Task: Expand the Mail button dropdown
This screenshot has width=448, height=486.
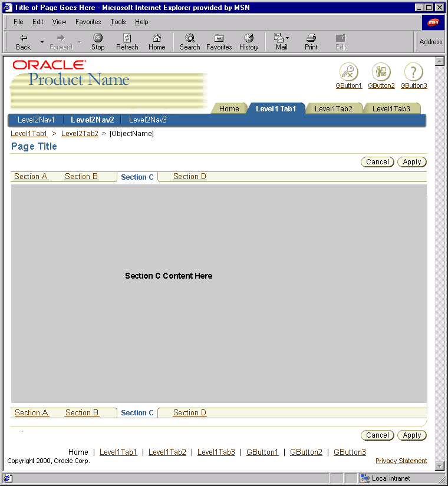Action: 288,38
